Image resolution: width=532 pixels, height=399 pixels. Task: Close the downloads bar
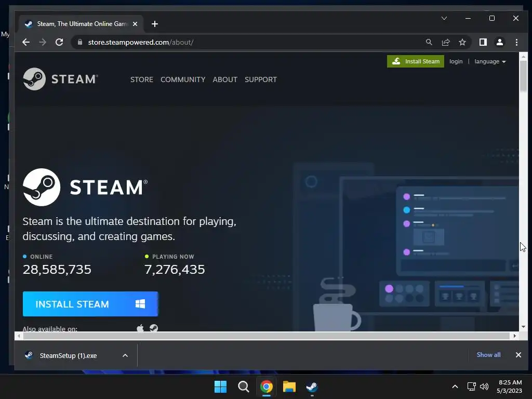[518, 354]
